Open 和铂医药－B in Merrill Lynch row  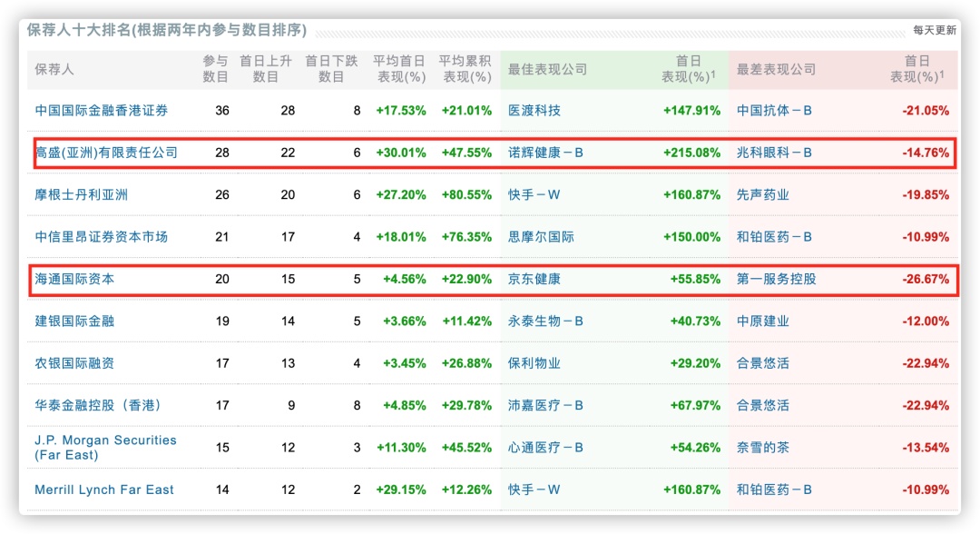774,490
